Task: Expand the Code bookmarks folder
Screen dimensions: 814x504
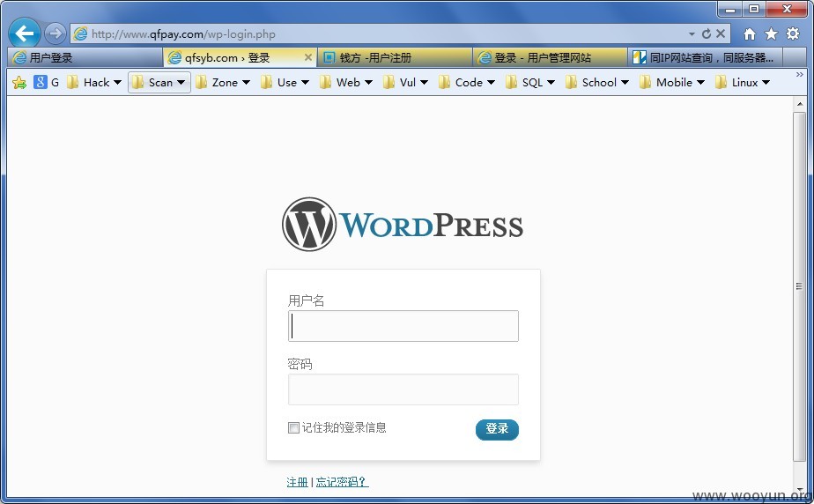Action: coord(467,82)
